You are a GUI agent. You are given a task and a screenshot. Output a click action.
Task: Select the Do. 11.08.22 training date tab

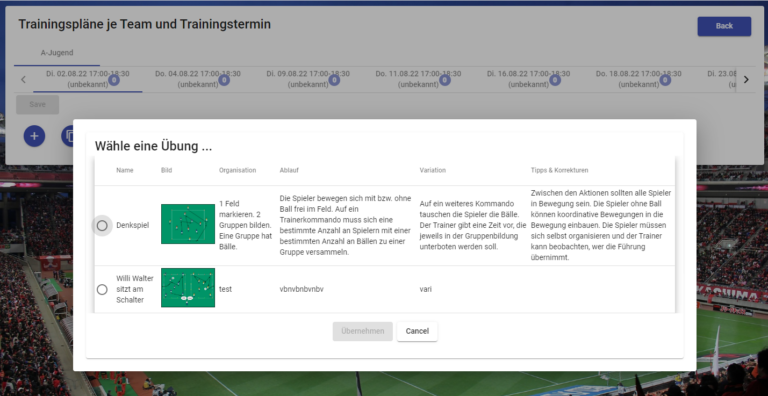pyautogui.click(x=418, y=79)
